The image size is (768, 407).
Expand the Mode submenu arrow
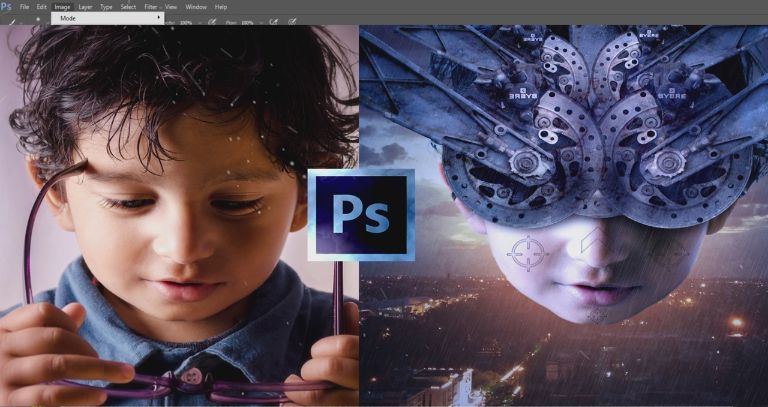point(158,18)
